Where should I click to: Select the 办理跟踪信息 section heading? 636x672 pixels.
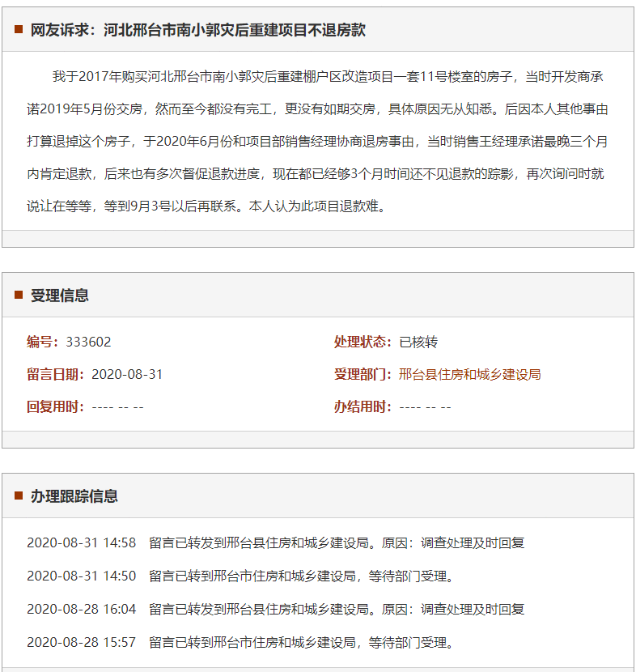tap(74, 495)
